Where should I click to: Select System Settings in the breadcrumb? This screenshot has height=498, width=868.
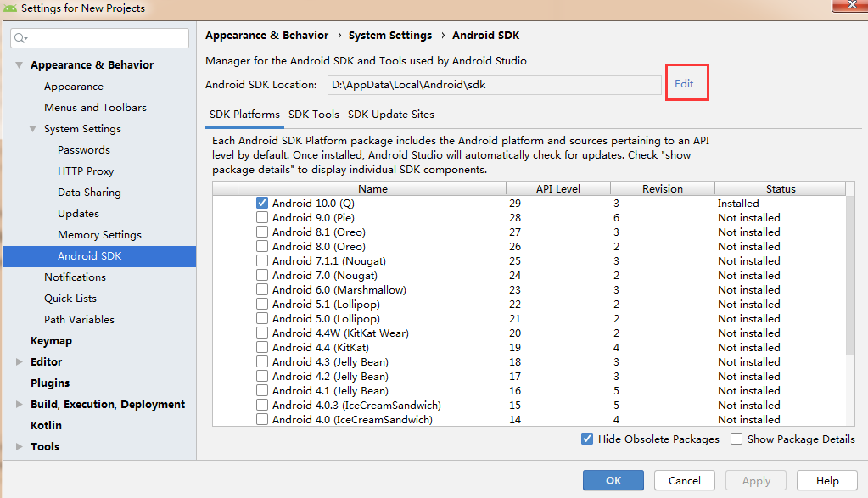coord(390,35)
